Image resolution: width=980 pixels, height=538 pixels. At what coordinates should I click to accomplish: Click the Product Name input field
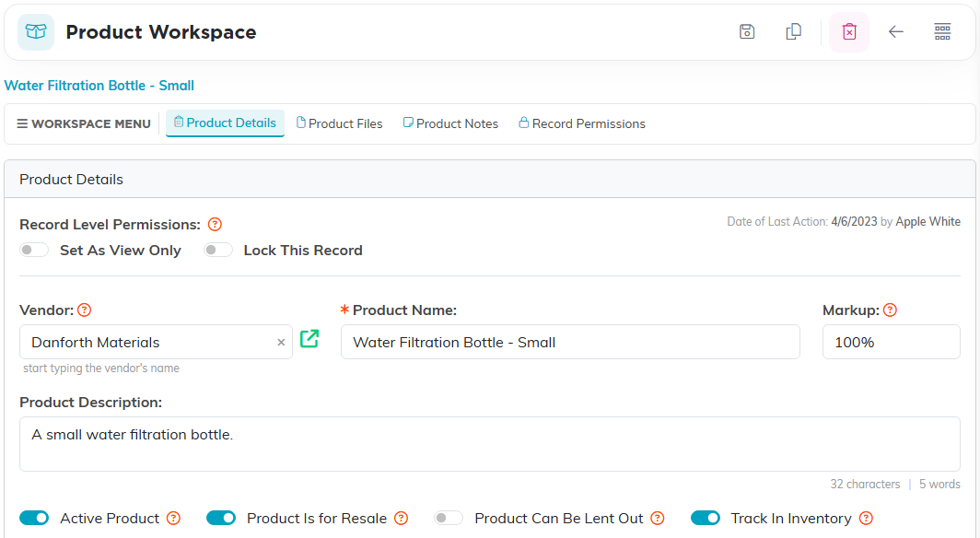click(x=570, y=342)
